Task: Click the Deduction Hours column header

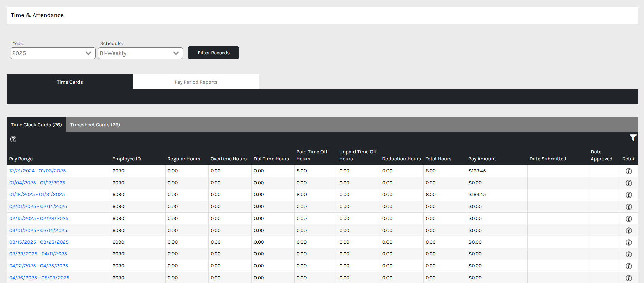Action: click(401, 159)
